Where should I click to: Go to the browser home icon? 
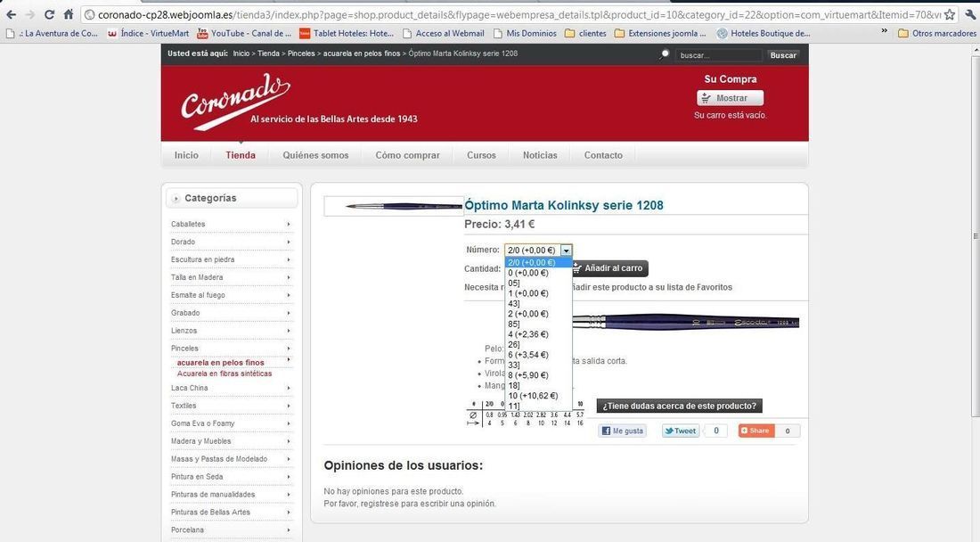[x=69, y=14]
